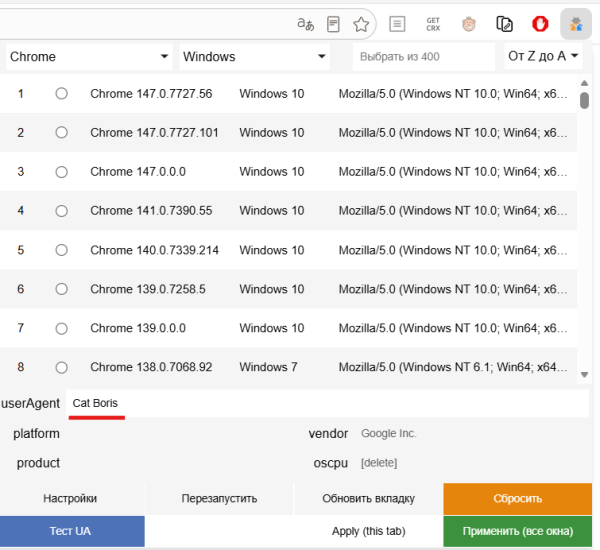Open the Chrome browser dropdown
Screen dimensions: 600x550
click(x=89, y=57)
